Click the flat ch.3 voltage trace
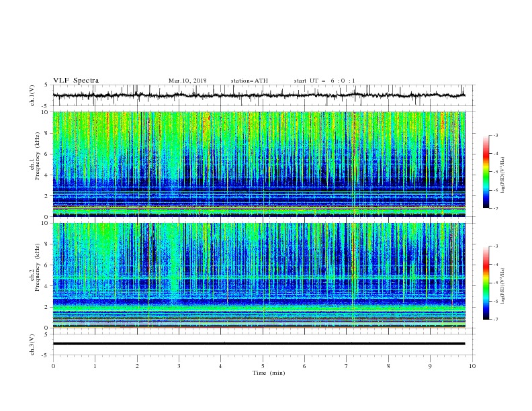 coord(259,344)
